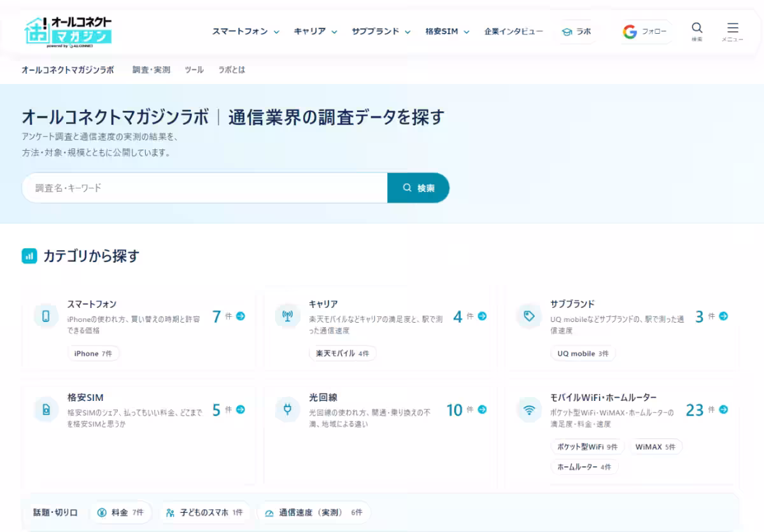764x532 pixels.
Task: Open 企業インタビュー in the top navigation
Action: pos(514,31)
